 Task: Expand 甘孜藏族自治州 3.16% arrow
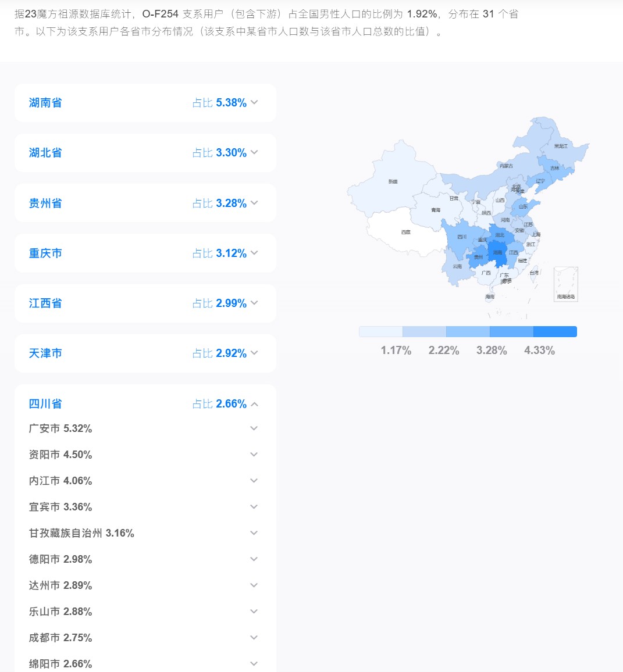(x=254, y=533)
